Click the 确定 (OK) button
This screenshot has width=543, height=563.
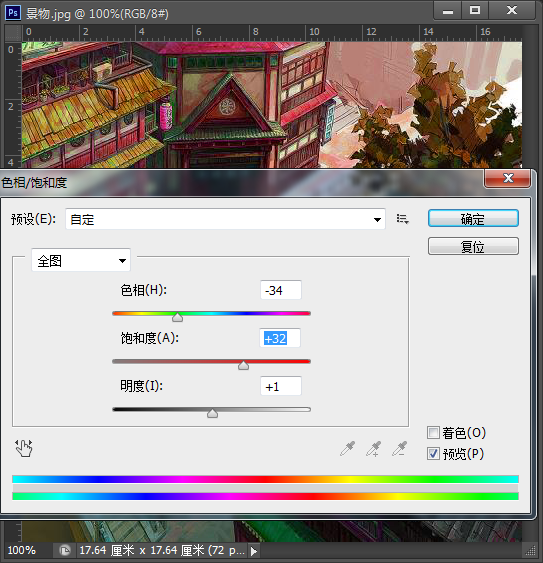click(x=473, y=219)
